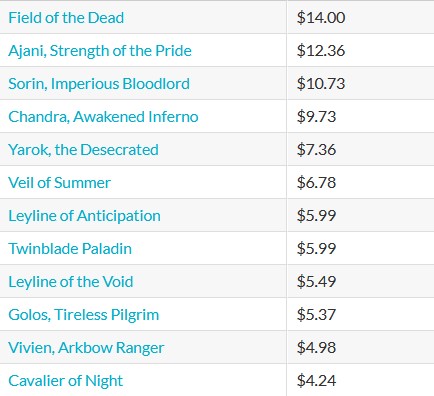Open Sorin, Imperious Bloodlord card page
The image size is (434, 396).
coord(99,84)
